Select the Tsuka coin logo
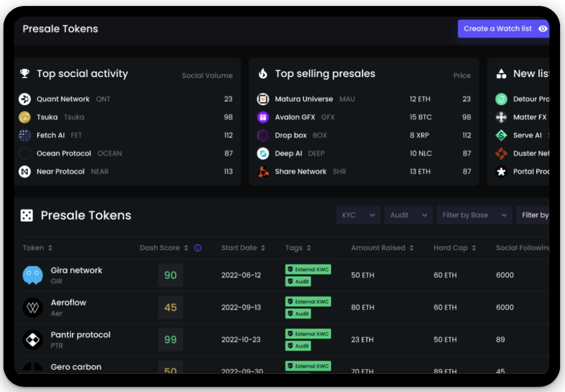Viewport: 565px width, 392px height. tap(25, 117)
